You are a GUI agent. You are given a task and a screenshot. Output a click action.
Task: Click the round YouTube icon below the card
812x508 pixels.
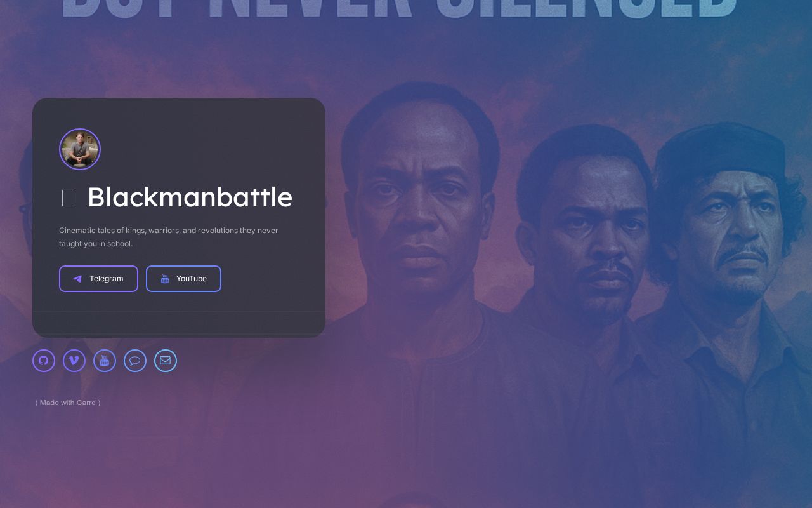(105, 361)
